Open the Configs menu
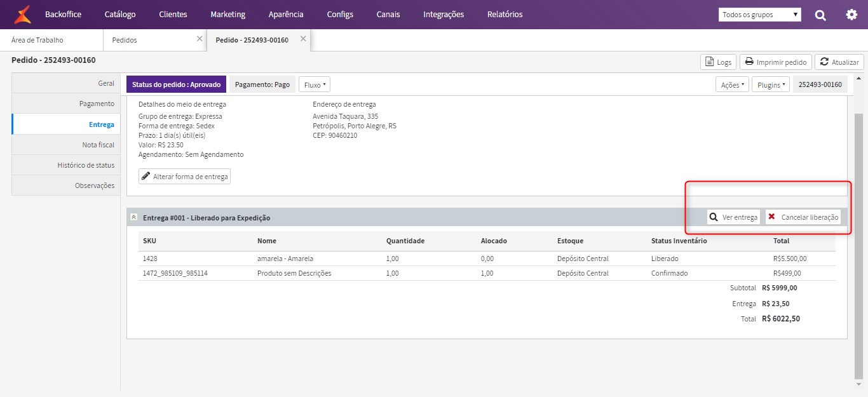Image resolution: width=868 pixels, height=397 pixels. tap(340, 14)
